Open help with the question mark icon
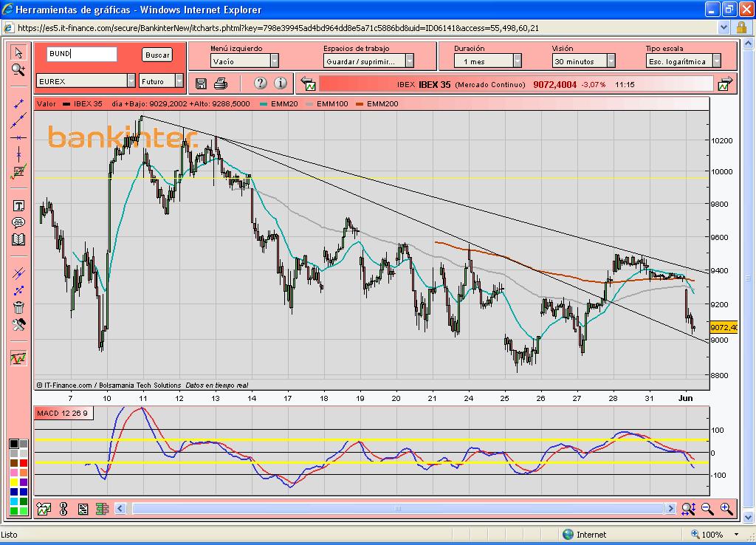 coord(260,83)
